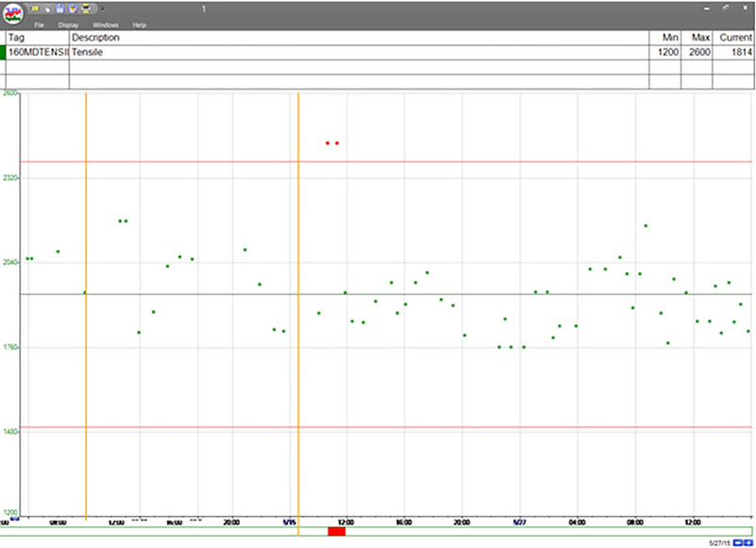The width and height of the screenshot is (756, 548).
Task: Click the Tag column header
Action: (37, 38)
